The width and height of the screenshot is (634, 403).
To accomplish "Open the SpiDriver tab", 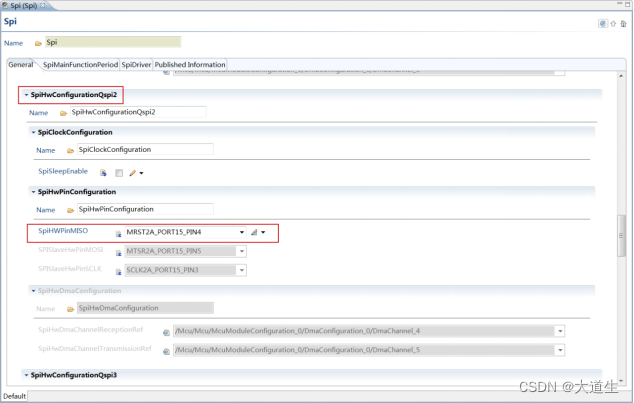I will [136, 65].
